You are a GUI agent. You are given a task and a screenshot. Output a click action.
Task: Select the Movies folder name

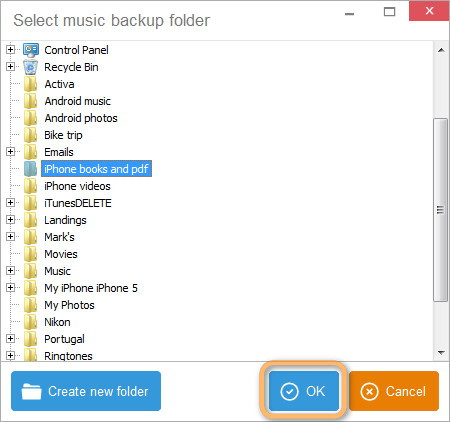(x=61, y=254)
